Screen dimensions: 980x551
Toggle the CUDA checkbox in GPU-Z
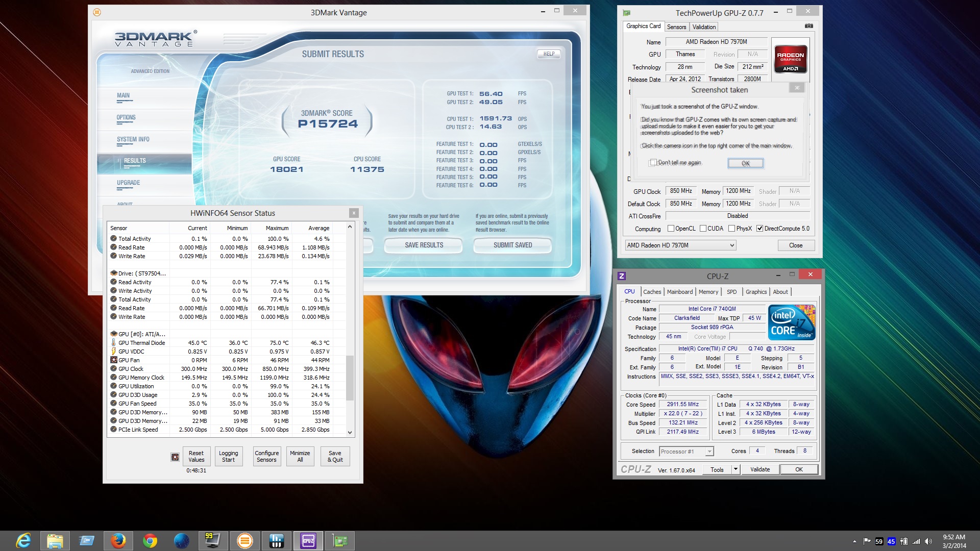click(703, 229)
